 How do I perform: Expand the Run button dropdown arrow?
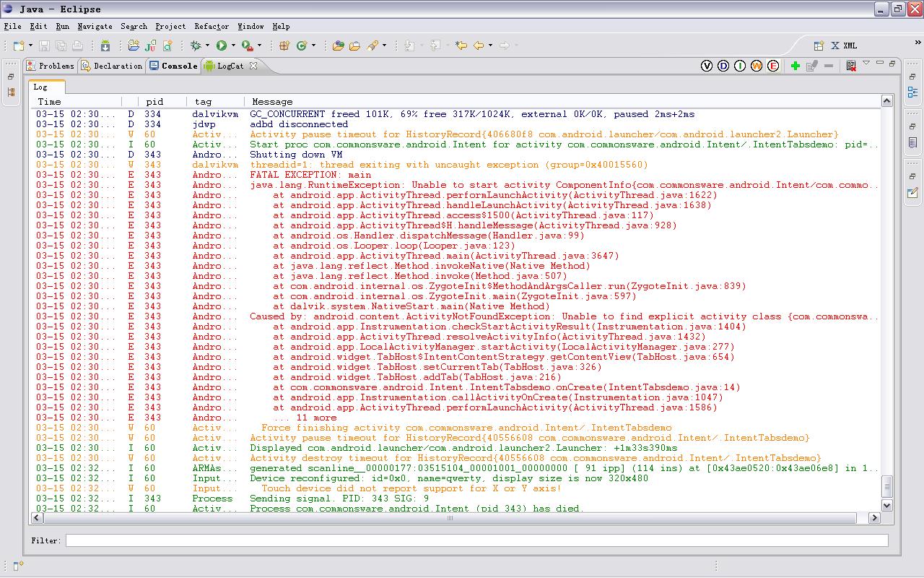(x=233, y=46)
